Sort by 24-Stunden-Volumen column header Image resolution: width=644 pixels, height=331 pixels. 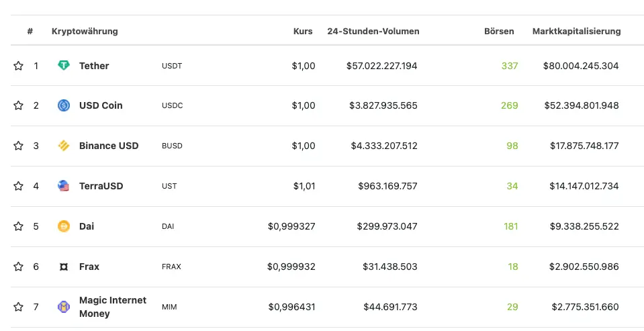(373, 31)
